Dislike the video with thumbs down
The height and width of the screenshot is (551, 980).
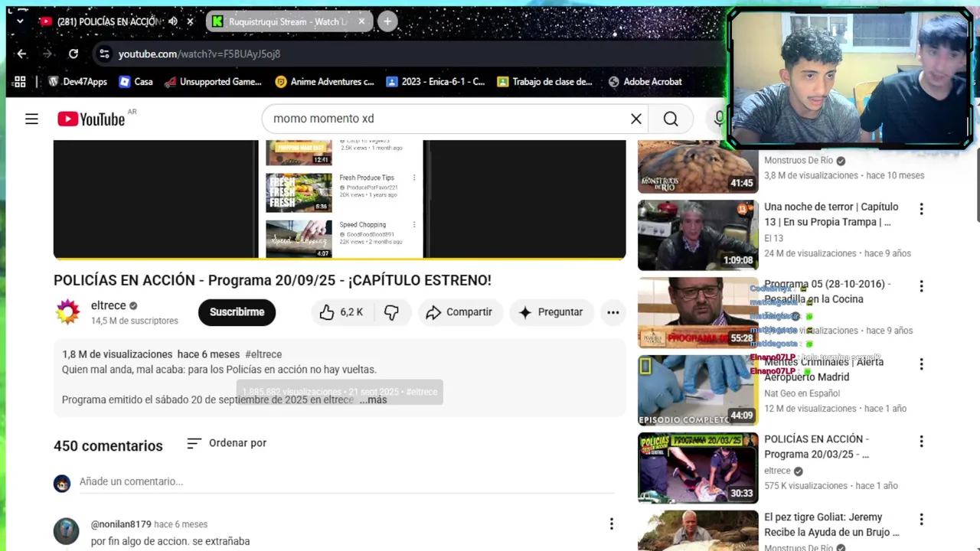(392, 312)
